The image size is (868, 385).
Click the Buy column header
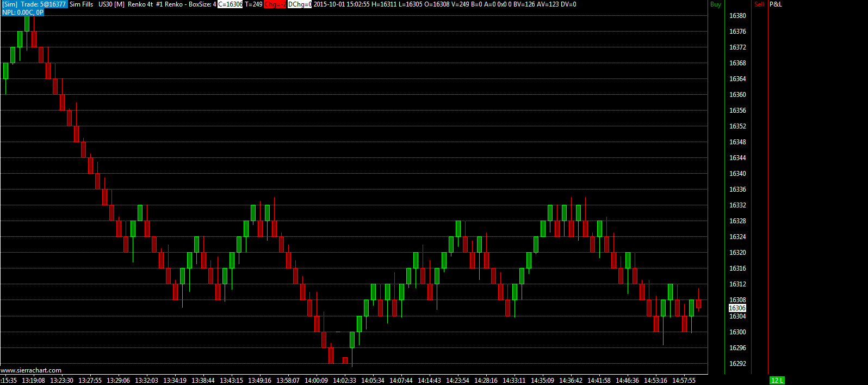tap(716, 4)
